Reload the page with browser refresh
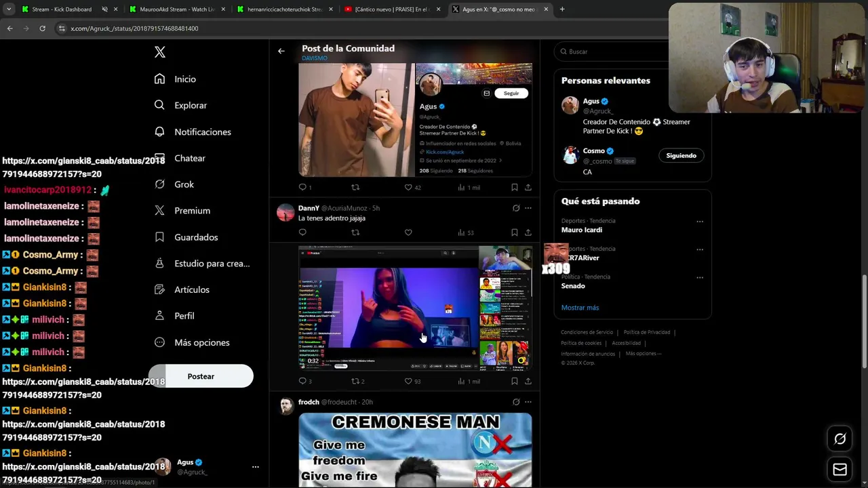 coord(42,28)
